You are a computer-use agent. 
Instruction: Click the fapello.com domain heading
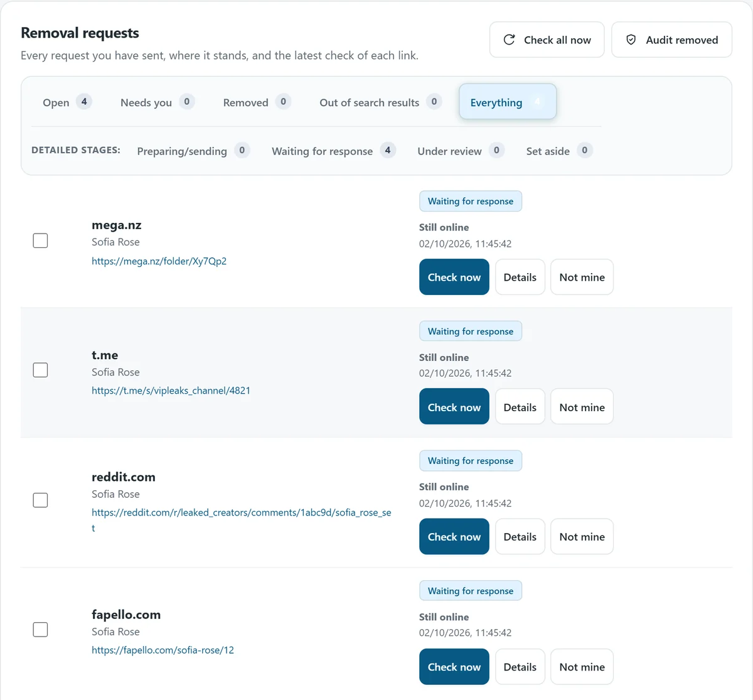click(x=126, y=615)
